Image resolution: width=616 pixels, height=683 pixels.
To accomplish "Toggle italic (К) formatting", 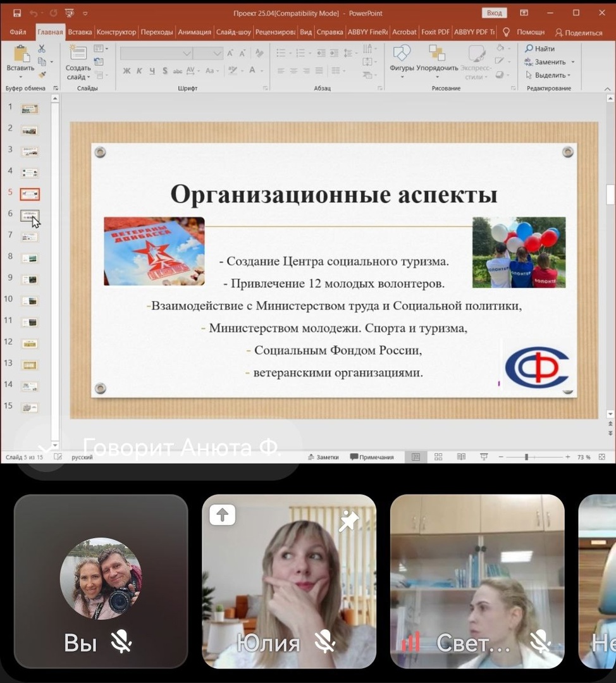I will 139,71.
